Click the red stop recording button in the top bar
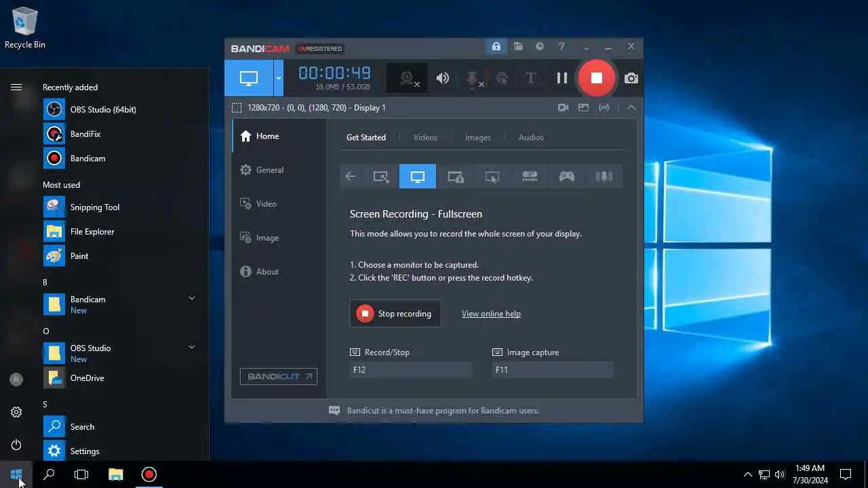 pyautogui.click(x=596, y=78)
